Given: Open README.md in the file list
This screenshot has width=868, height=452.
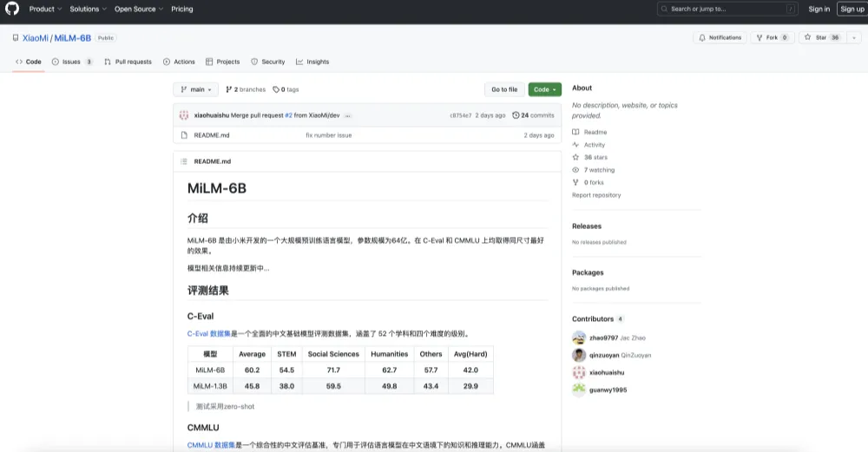Looking at the screenshot, I should coord(212,135).
